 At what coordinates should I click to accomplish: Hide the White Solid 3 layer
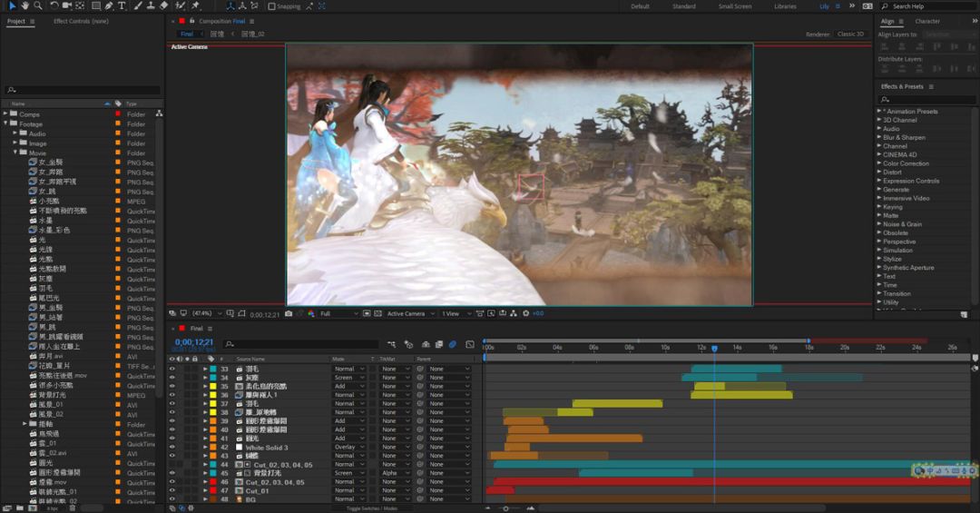pyautogui.click(x=172, y=448)
